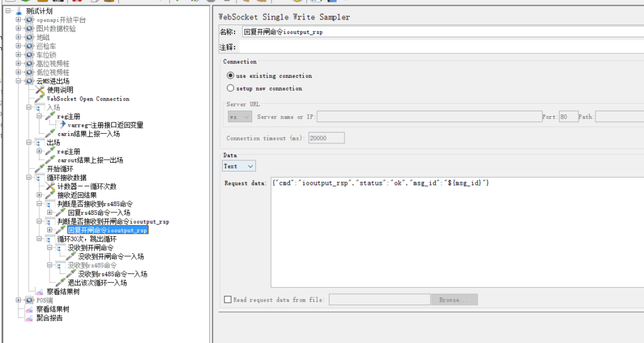Click the gear icon of POS端 thread group
This screenshot has width=644, height=343.
pyautogui.click(x=30, y=300)
